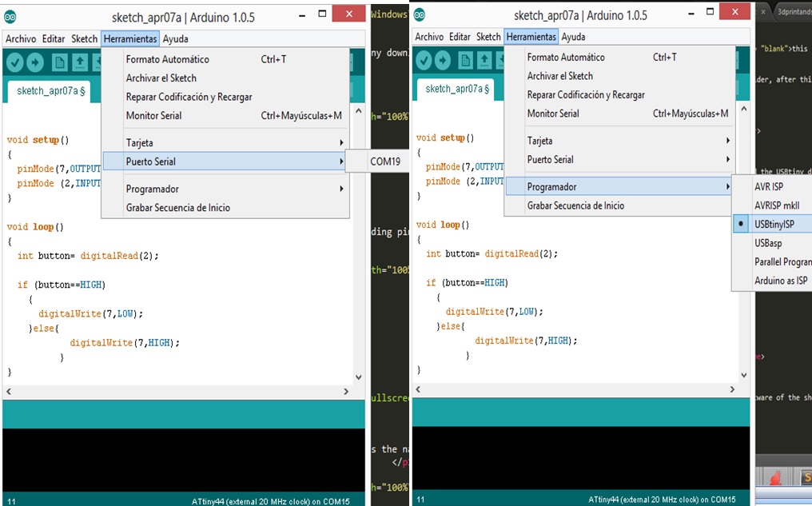This screenshot has width=812, height=506.
Task: Expand Tarjeta submenu in the COM19 window
Action: [226, 143]
